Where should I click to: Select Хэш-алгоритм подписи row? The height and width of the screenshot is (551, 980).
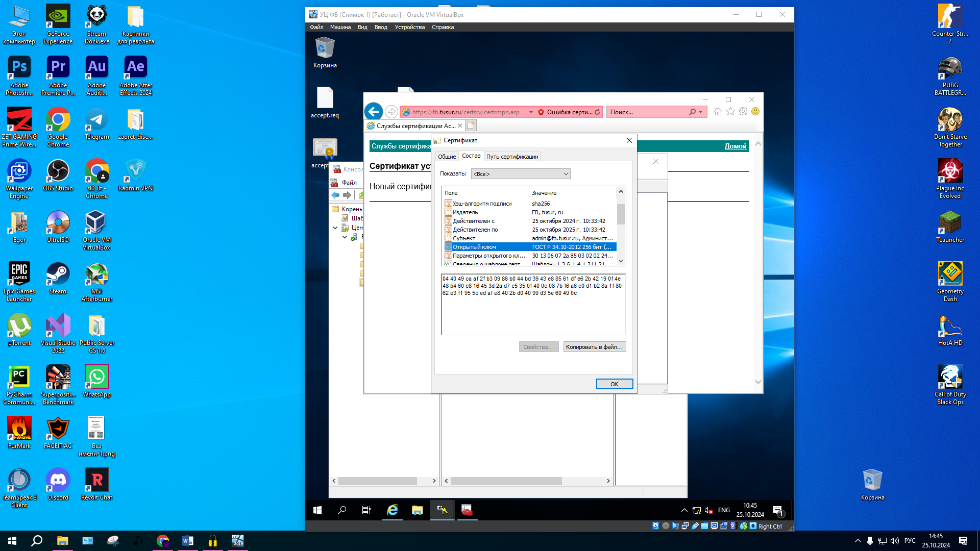click(530, 204)
